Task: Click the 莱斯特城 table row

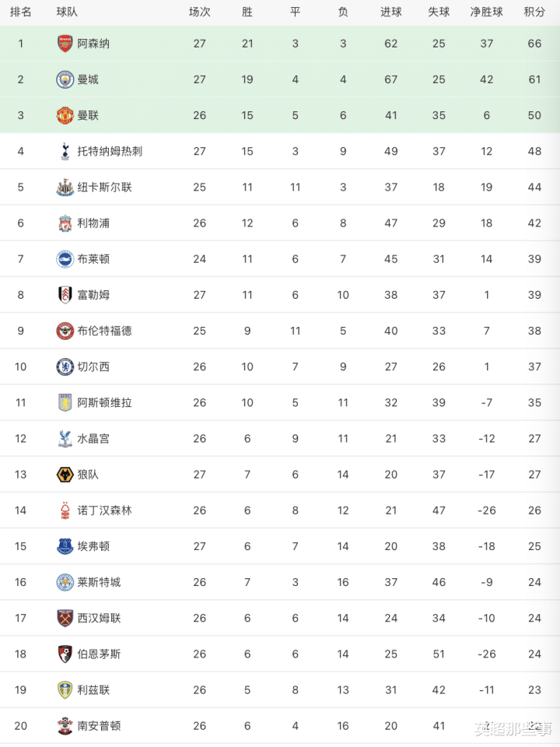Action: coord(280,582)
